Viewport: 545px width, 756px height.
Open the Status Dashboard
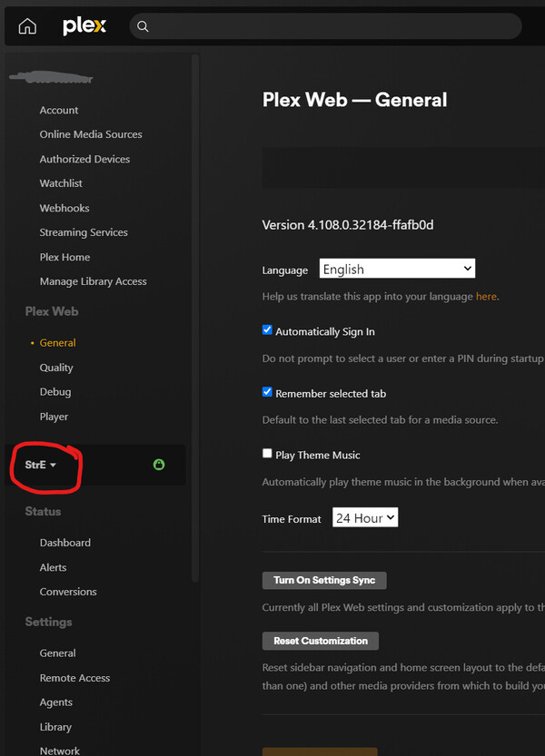coord(65,543)
